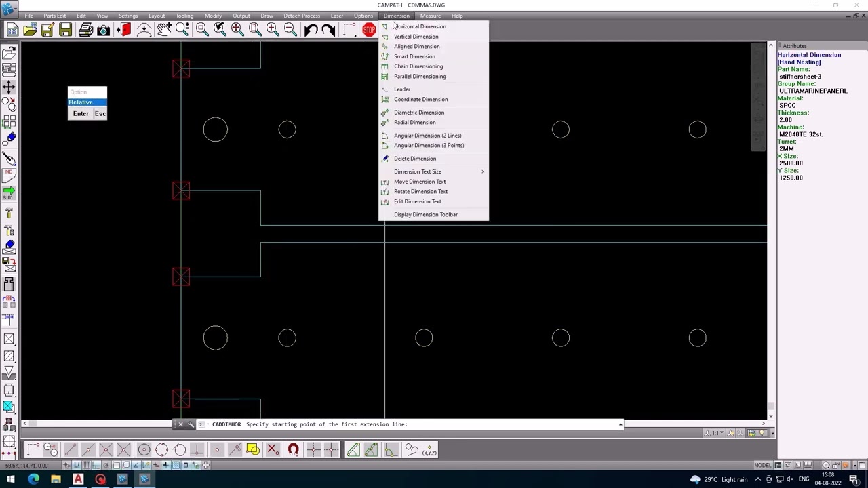Select Rotate Dimension Text entry

coord(433,192)
